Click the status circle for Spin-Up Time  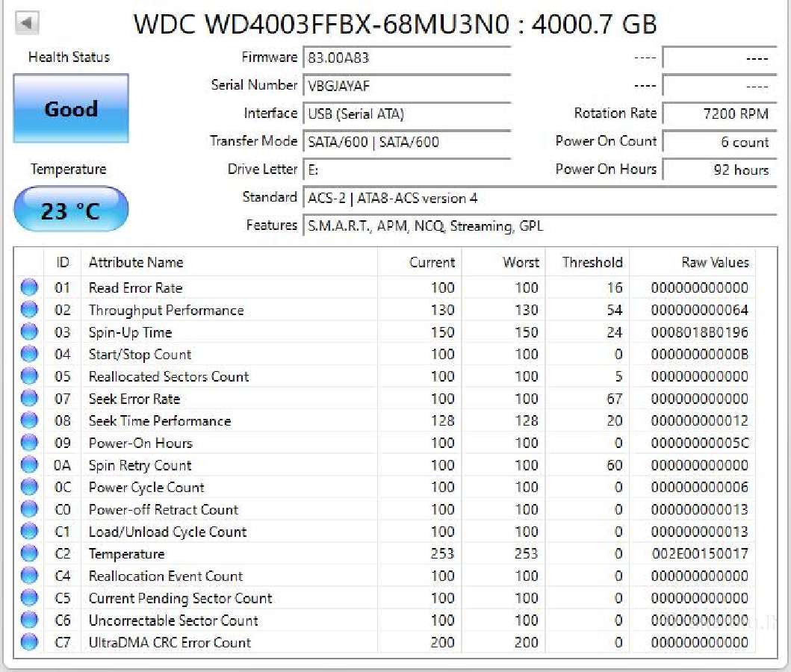pyautogui.click(x=29, y=332)
